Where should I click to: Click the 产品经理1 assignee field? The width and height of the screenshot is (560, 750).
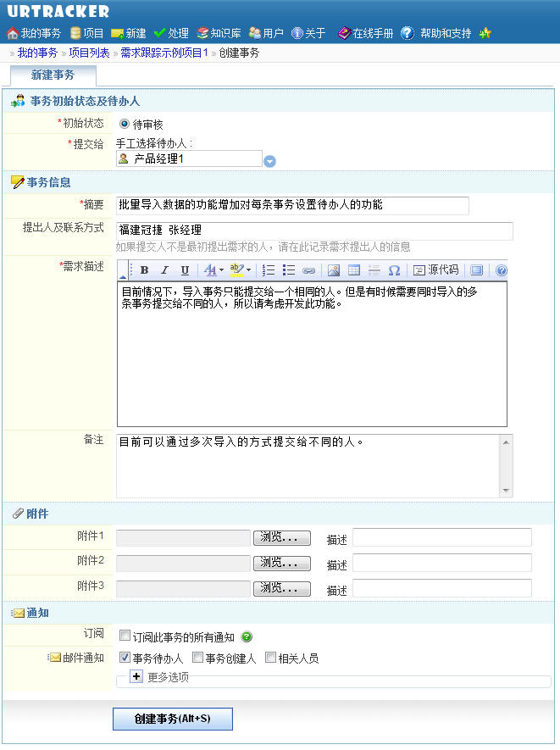click(x=189, y=158)
